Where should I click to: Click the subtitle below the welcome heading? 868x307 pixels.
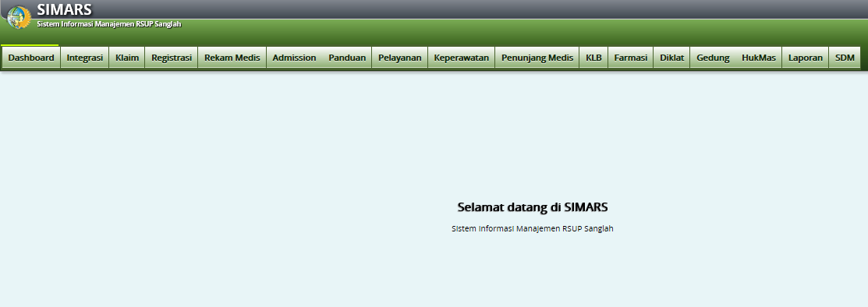pos(533,228)
